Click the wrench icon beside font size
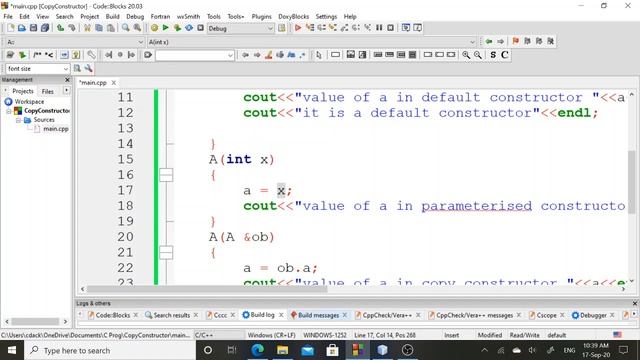Screen dimensions: 640x360 88,69
